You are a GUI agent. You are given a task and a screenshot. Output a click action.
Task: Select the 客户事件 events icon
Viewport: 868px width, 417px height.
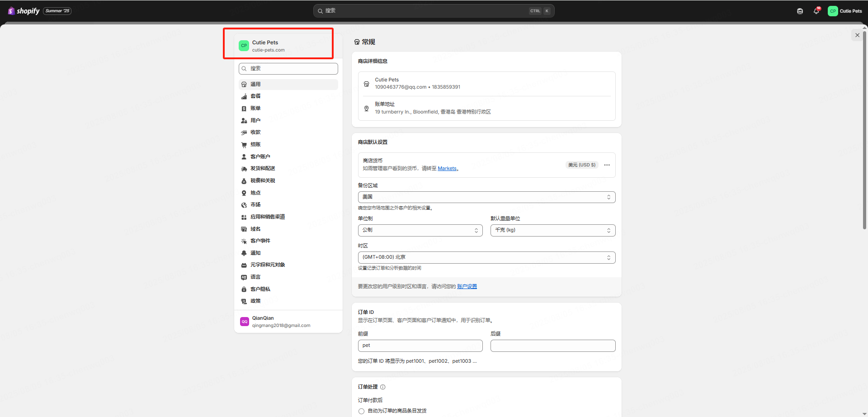[x=244, y=241]
